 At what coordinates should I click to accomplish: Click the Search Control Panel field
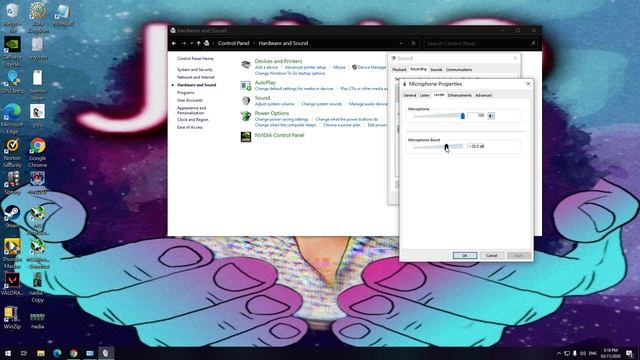(480, 43)
